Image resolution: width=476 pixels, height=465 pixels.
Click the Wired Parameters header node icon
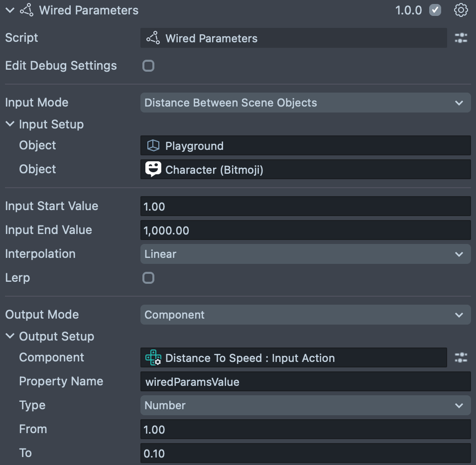pos(26,10)
